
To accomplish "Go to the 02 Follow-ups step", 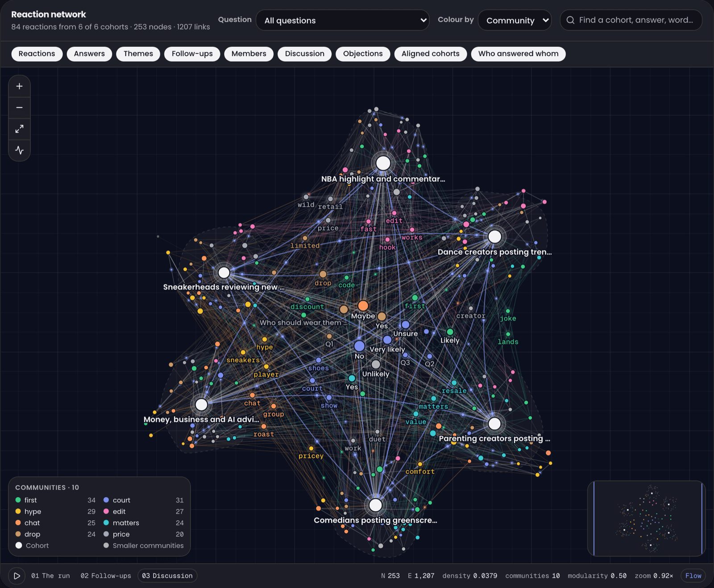I will click(106, 576).
